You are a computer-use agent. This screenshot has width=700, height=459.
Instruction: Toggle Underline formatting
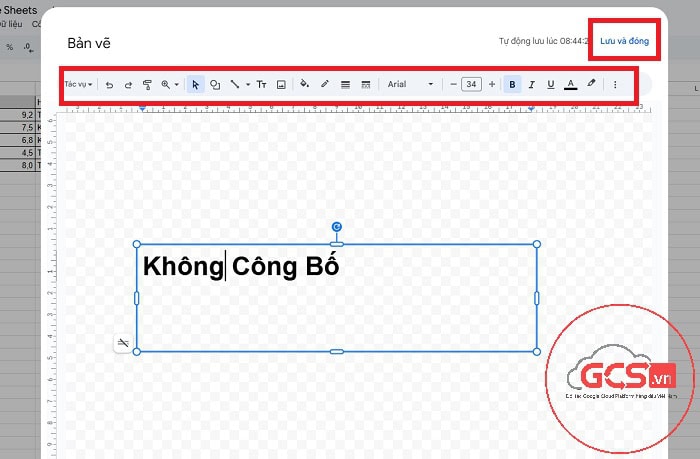coord(551,85)
